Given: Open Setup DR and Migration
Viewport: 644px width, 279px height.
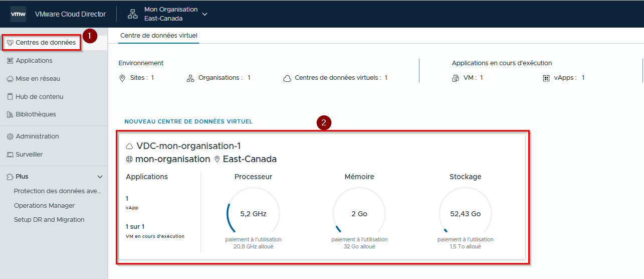Looking at the screenshot, I should (x=49, y=220).
